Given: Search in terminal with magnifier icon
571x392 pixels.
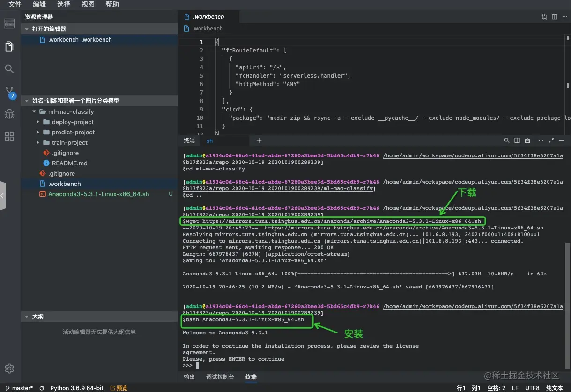Looking at the screenshot, I should (506, 141).
